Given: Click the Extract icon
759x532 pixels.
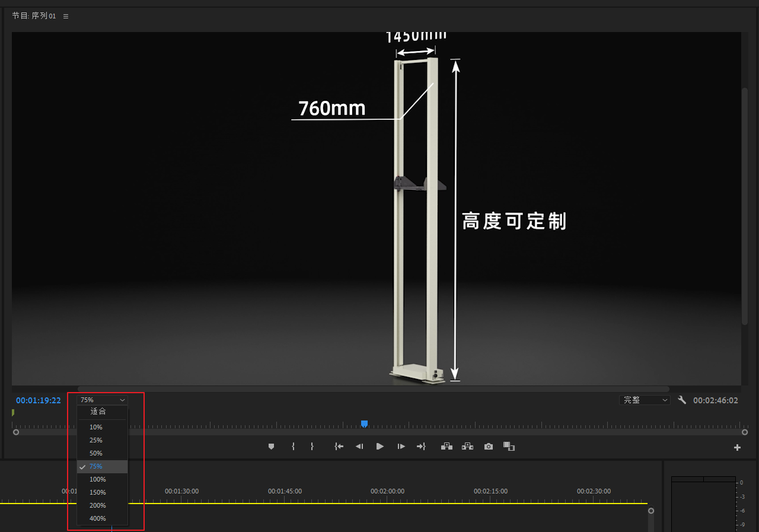Looking at the screenshot, I should [467, 447].
